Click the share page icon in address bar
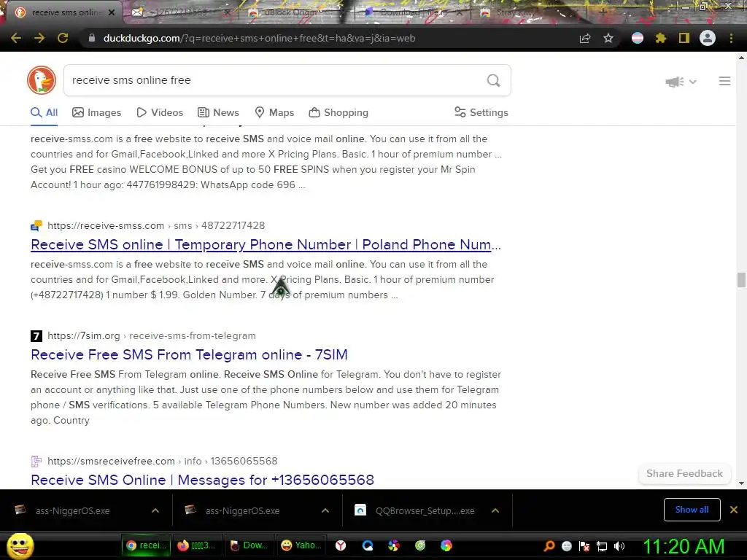 (585, 38)
